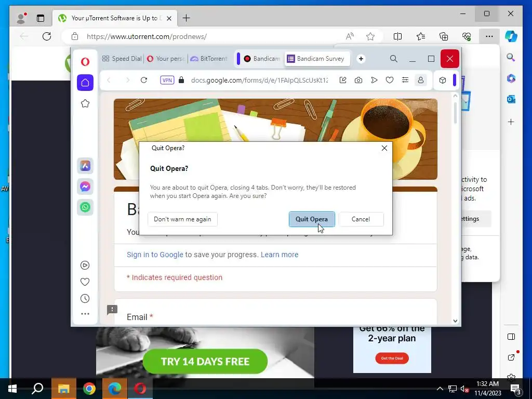The height and width of the screenshot is (399, 532).
Task: Open History clock icon in Opera's sidebar
Action: pyautogui.click(x=85, y=299)
